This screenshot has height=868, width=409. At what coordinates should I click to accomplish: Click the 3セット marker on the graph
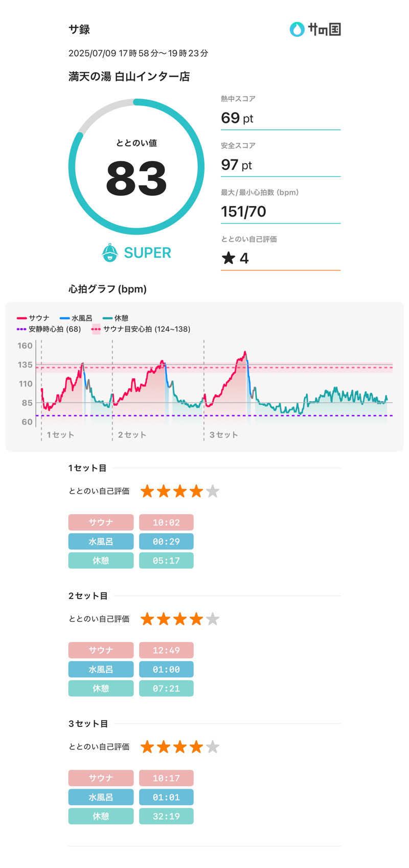[223, 435]
